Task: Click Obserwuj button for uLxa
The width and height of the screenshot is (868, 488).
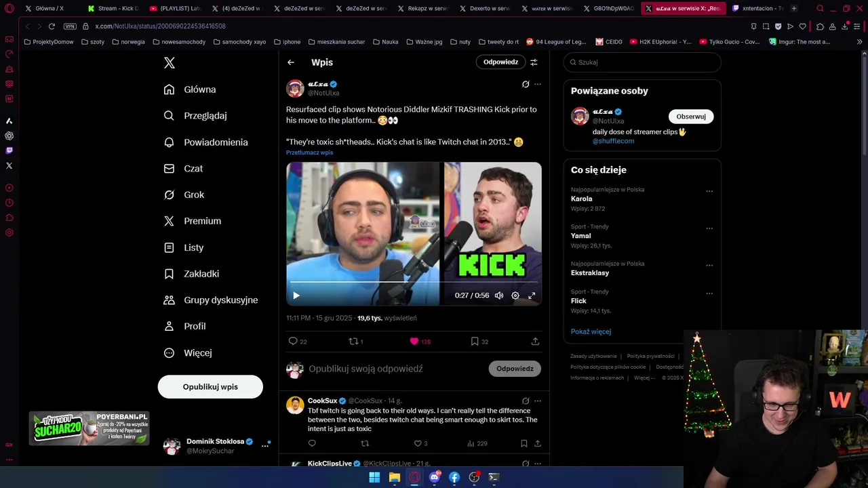Action: pos(691,117)
